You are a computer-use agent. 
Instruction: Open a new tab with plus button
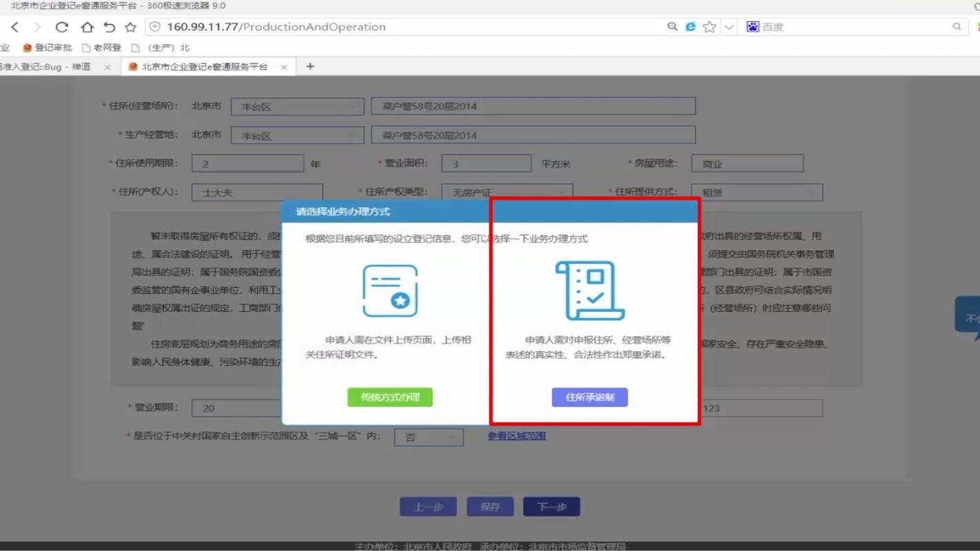(x=310, y=67)
